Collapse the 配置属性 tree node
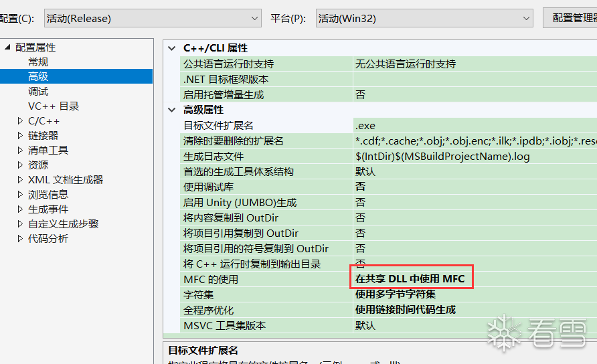 [x=7, y=48]
